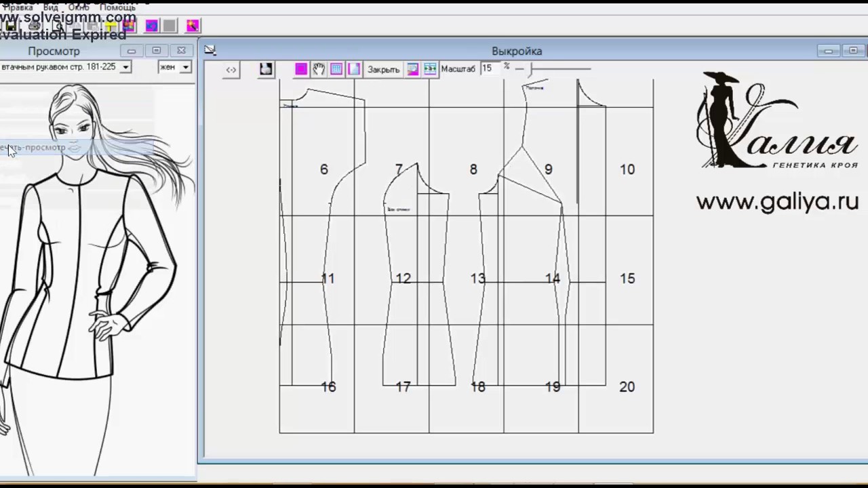The image size is (868, 488).
Task: Click the solid magenta square icon
Action: [x=301, y=69]
